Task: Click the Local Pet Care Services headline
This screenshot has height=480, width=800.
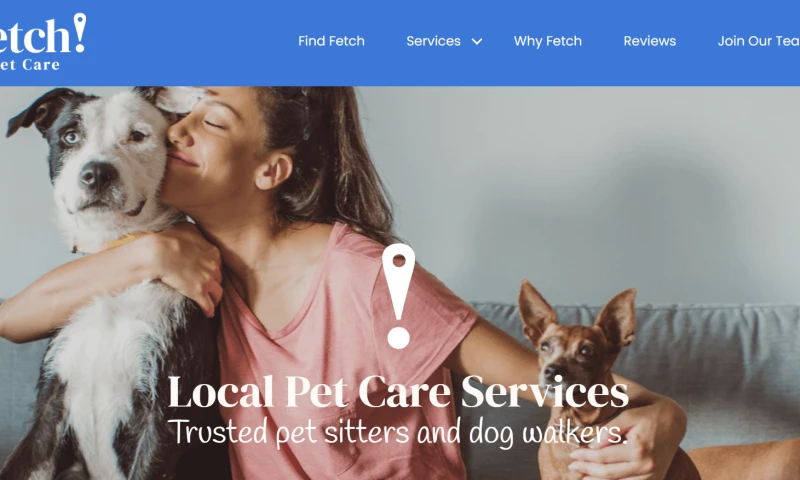Action: pyautogui.click(x=398, y=392)
